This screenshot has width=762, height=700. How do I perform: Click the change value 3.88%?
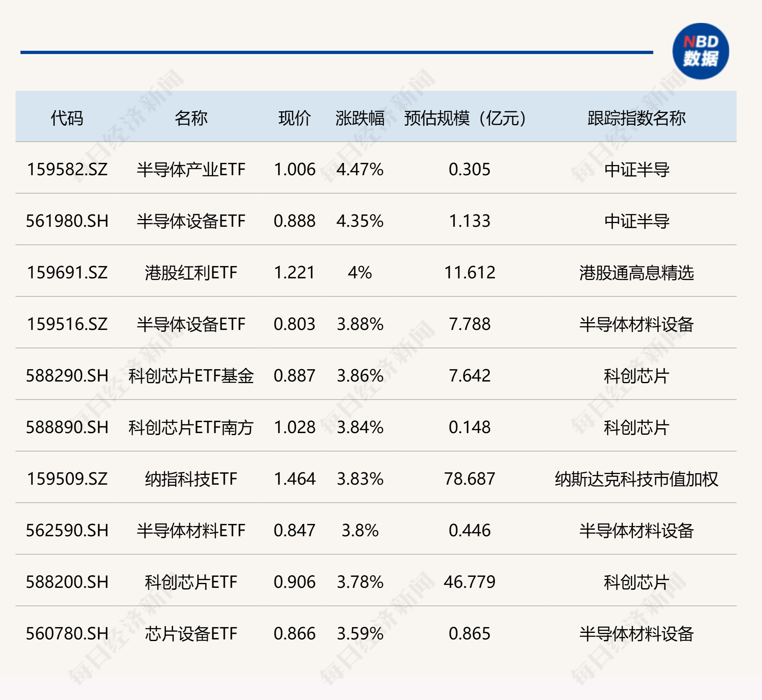click(360, 324)
